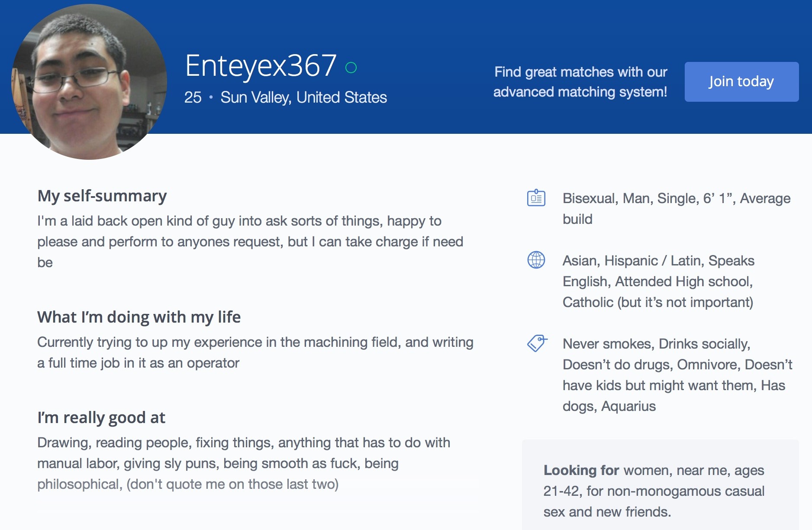Click the 'Asian, Hispanic / Latin' details text
The image size is (812, 530).
(658, 281)
